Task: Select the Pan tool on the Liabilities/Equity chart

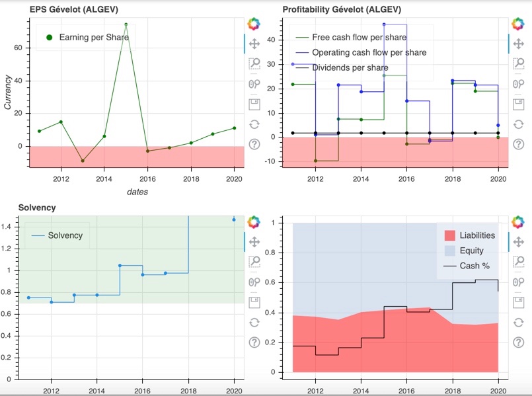Action: 519,242
